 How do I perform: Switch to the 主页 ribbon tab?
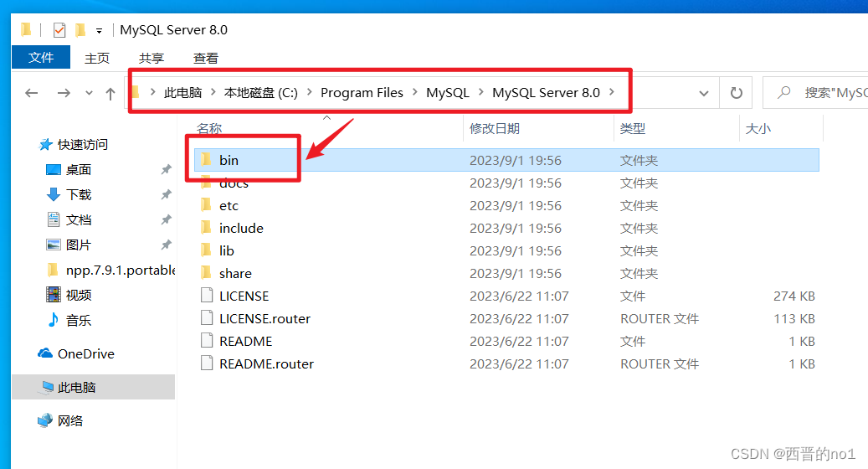97,58
